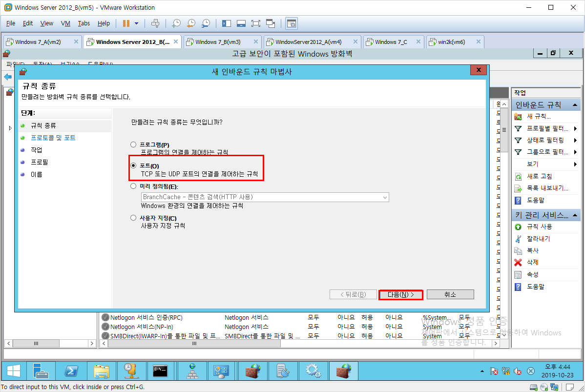
Task: Click the rules list vertical scrollbar thumb
Action: [x=504, y=130]
